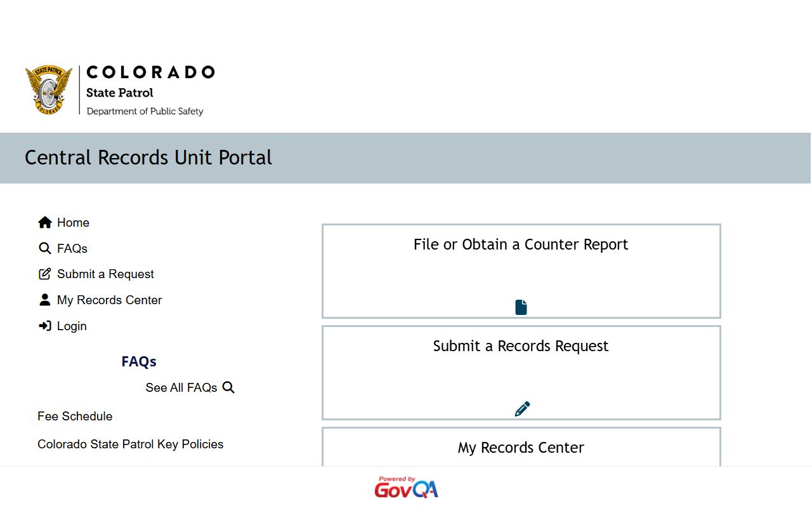The height and width of the screenshot is (508, 812).
Task: Open the Home menu item
Action: (x=73, y=222)
